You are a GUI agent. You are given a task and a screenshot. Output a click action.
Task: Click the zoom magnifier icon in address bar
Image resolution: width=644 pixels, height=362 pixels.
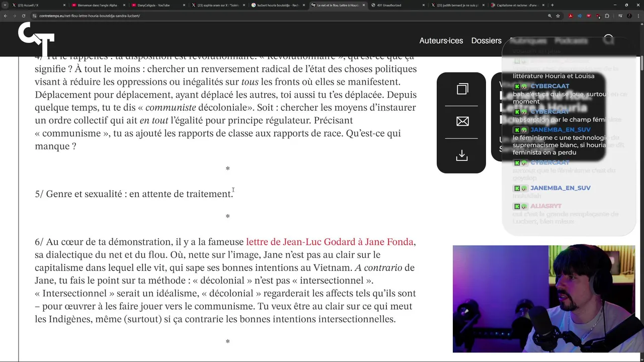(x=549, y=16)
